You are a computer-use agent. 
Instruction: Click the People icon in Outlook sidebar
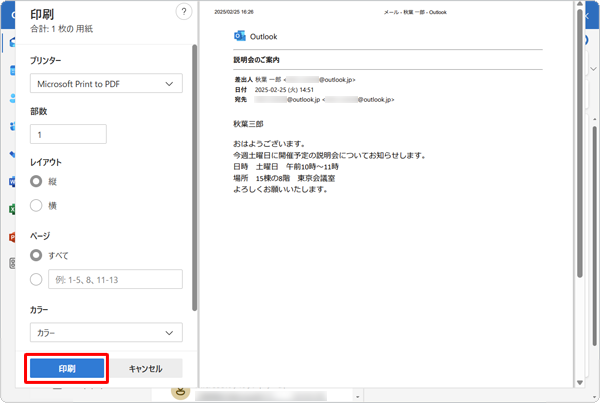point(12,98)
